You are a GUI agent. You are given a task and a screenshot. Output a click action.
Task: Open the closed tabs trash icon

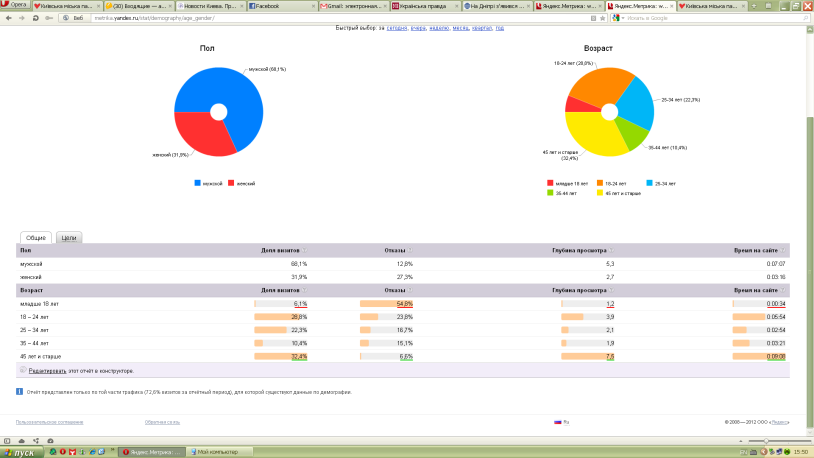click(768, 6)
